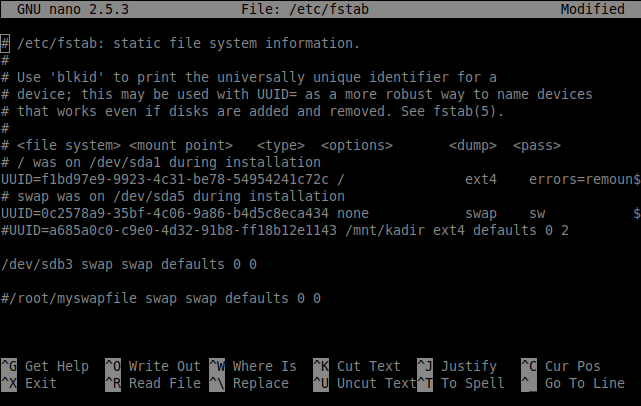Place cursor on the /dev/sdb3 swap line
641x406 pixels.
point(129,264)
